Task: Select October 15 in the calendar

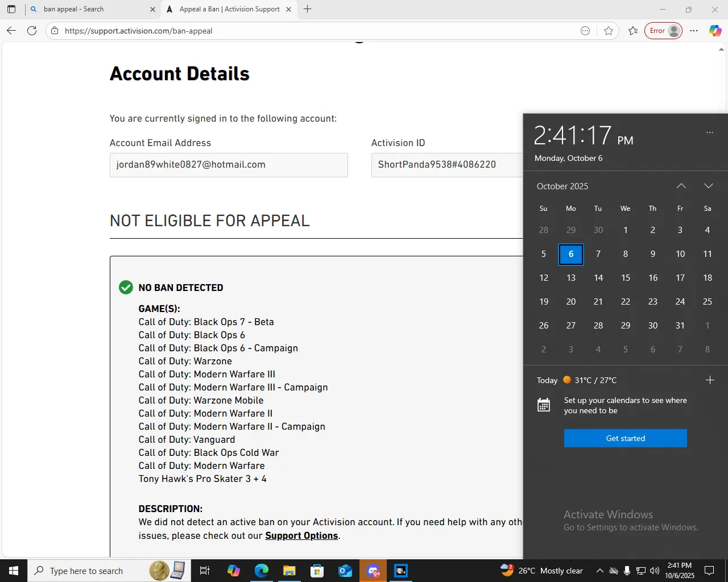Action: point(626,278)
